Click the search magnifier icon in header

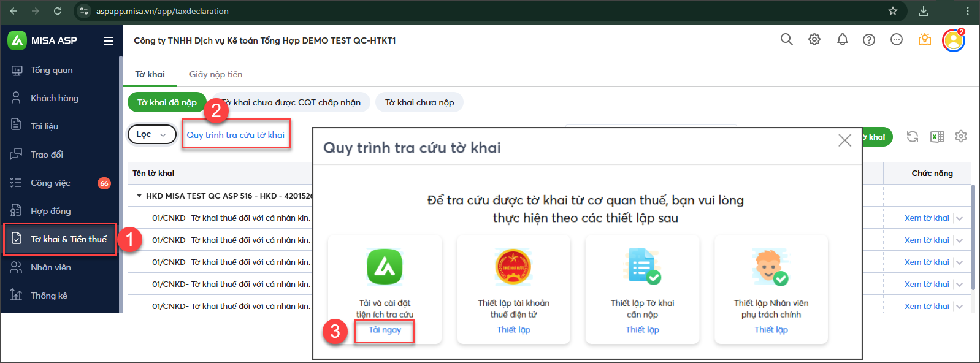pyautogui.click(x=786, y=40)
